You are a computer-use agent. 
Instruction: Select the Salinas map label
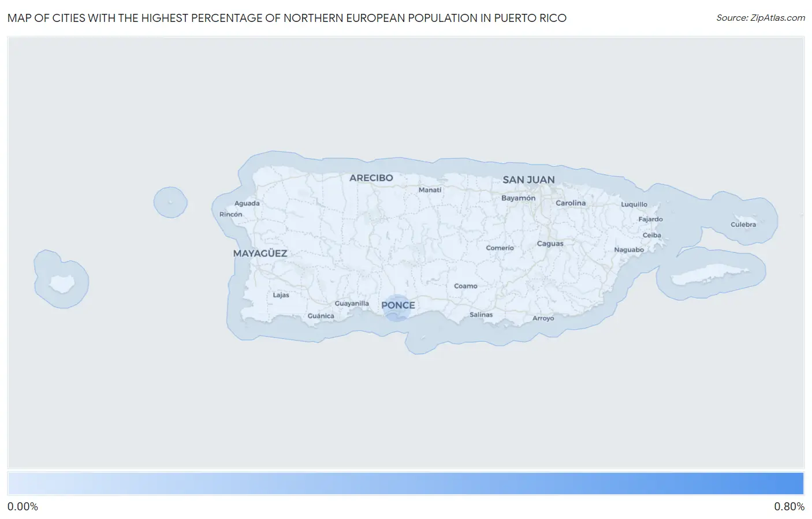(481, 315)
